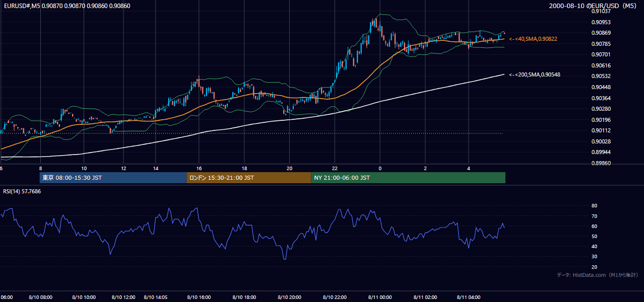Click the hour 12 label under price chart
The width and height of the screenshot is (644, 302).
tap(123, 168)
